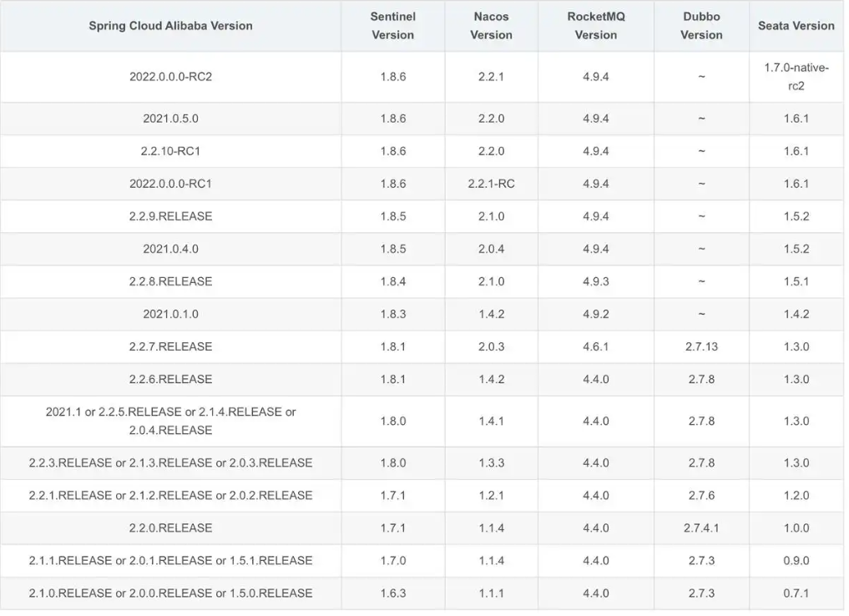Click the RocketMQ value 4.6.1
Viewport: 849px width, 616px height.
[x=595, y=346]
